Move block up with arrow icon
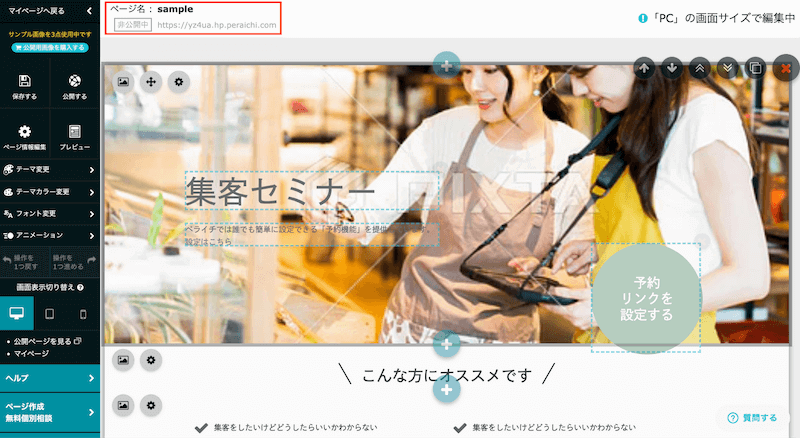This screenshot has width=800, height=438. 645,67
